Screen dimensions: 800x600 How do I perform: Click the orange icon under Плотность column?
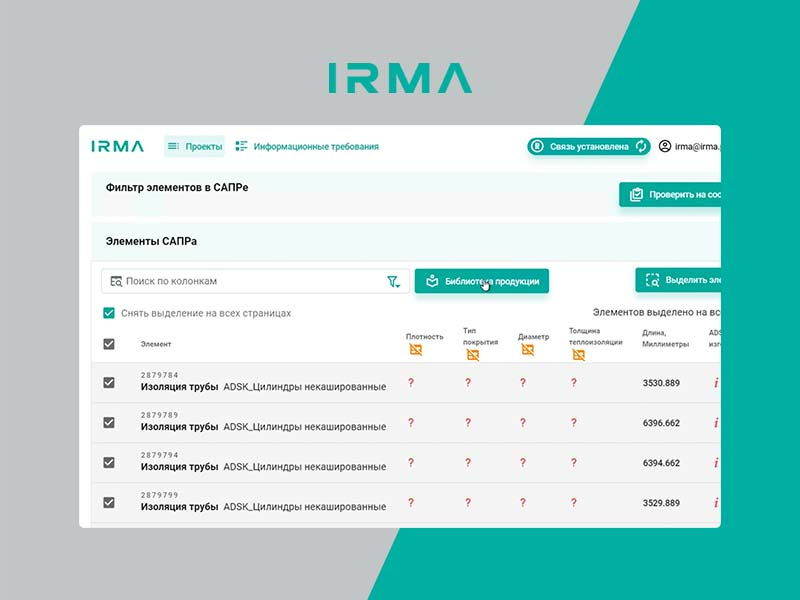pyautogui.click(x=415, y=350)
